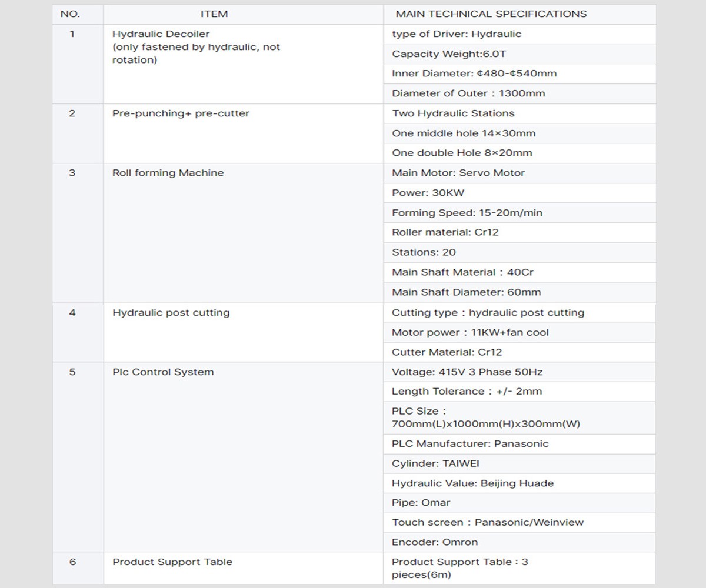Screen dimensions: 706x588
Task: Click the Forming Speed 15-20m/min row
Action: tap(467, 213)
